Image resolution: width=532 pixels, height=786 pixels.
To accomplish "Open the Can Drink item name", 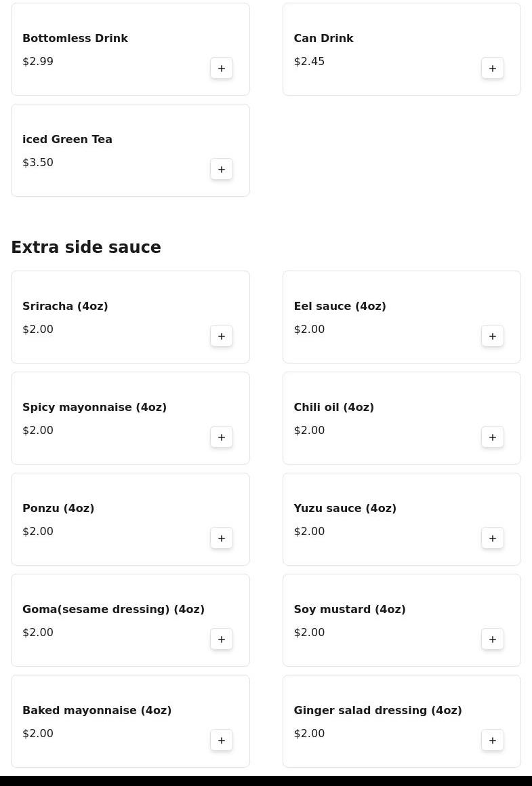I will click(323, 39).
